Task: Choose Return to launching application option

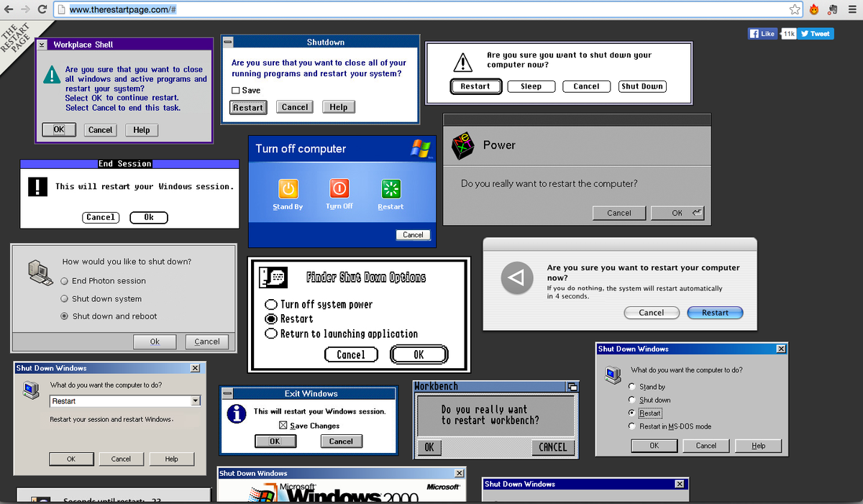Action: click(272, 334)
